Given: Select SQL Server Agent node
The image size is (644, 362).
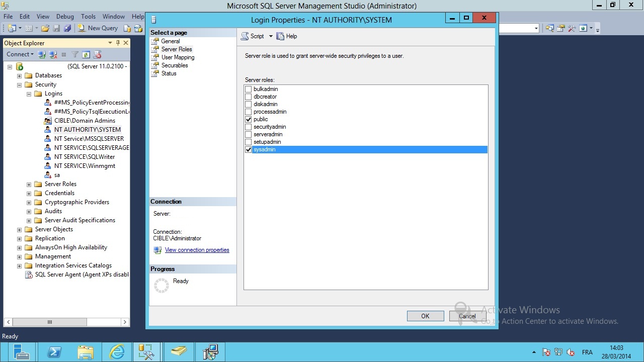Looking at the screenshot, I should [x=82, y=275].
